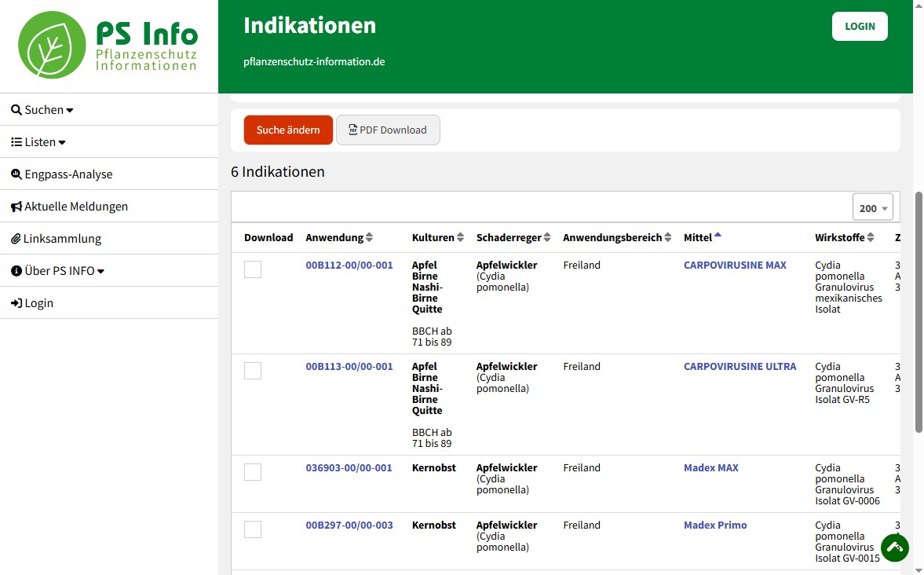Expand the Listen sidebar menu
Screen dimensions: 924x575
point(38,142)
